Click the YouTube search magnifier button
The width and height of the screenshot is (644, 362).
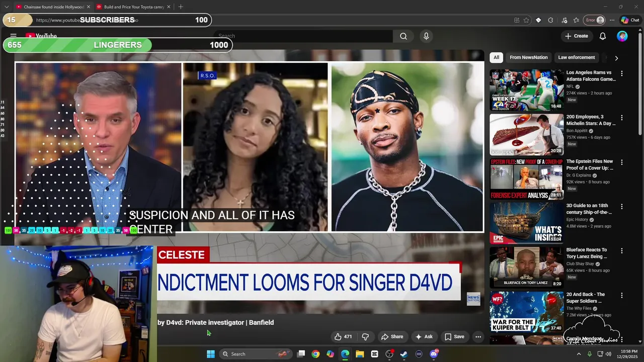pos(403,36)
